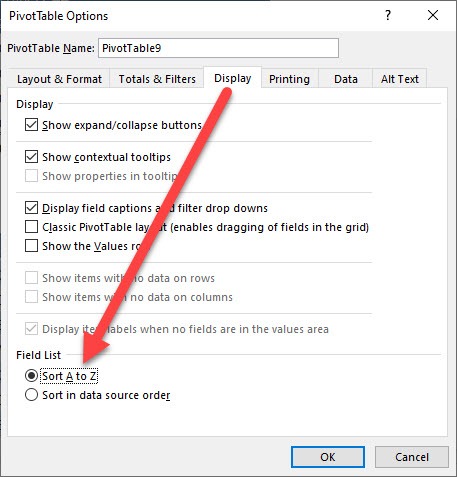Image resolution: width=457 pixels, height=477 pixels.
Task: Toggle Show properties in tooltips checkbox
Action: pos(31,176)
